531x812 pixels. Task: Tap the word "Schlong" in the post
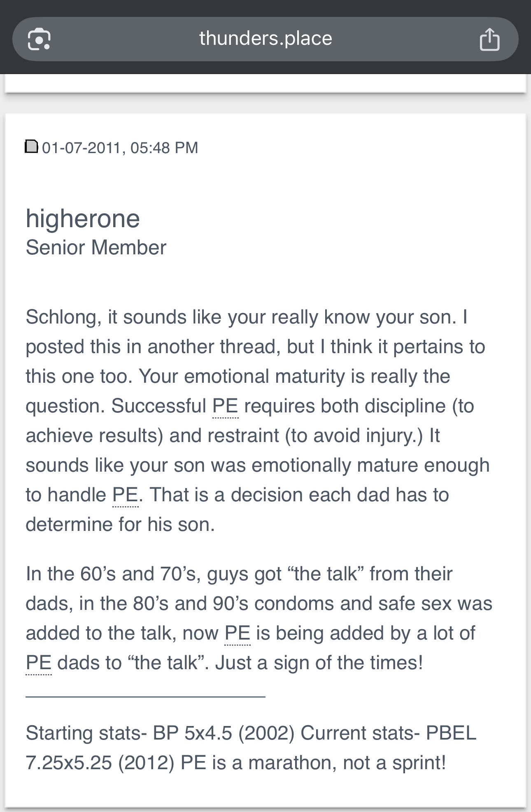pos(61,317)
